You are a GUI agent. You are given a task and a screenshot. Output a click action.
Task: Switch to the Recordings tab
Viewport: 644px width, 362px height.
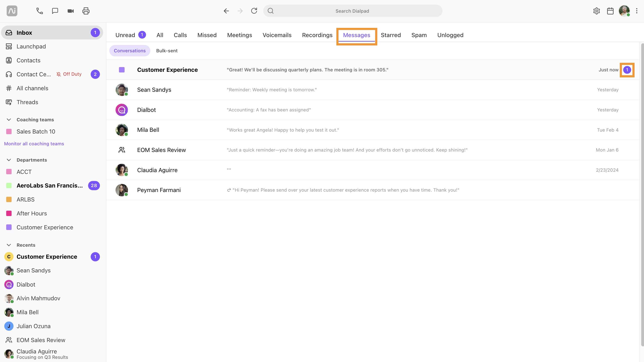pyautogui.click(x=317, y=35)
